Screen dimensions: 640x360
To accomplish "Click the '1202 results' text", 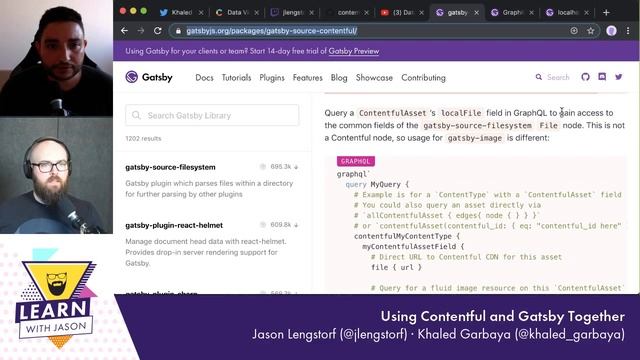I will tap(143, 138).
